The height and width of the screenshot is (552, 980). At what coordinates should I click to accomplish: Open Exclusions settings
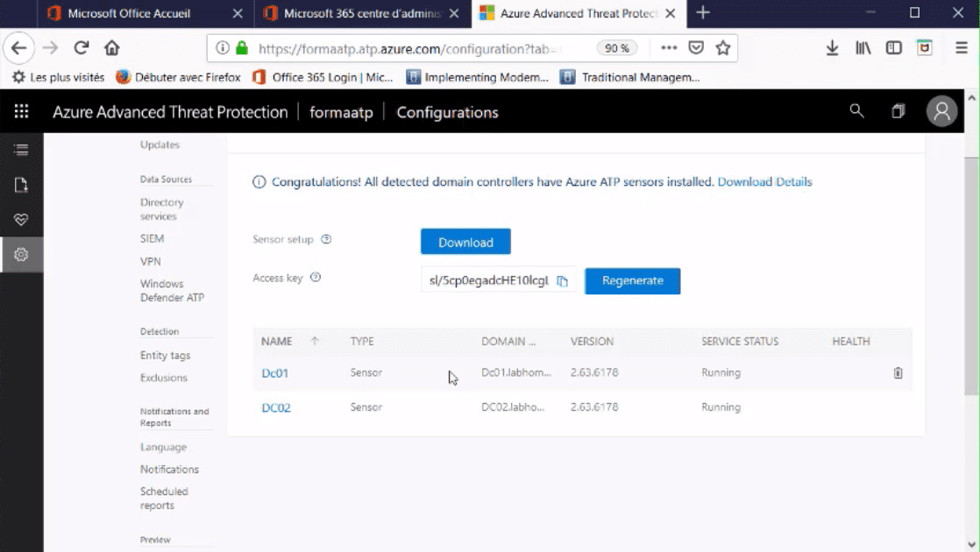pyautogui.click(x=164, y=378)
